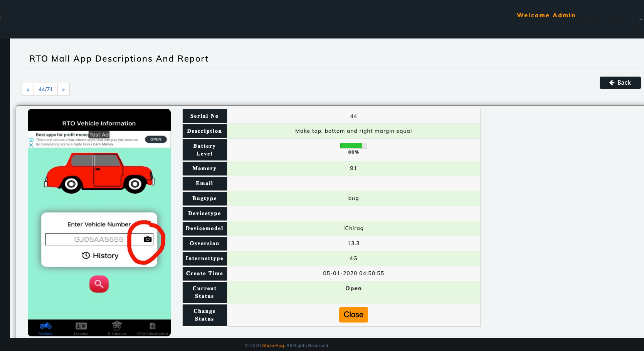The width and height of the screenshot is (644, 351).
Task: Dismiss the ad with the X icon
Action: click(x=31, y=145)
